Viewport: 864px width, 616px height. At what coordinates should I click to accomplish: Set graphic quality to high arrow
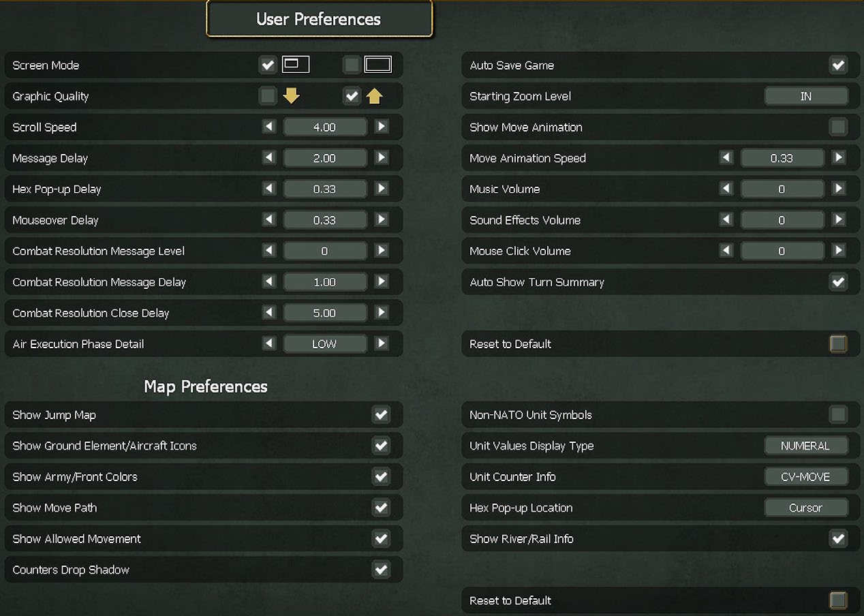point(374,96)
